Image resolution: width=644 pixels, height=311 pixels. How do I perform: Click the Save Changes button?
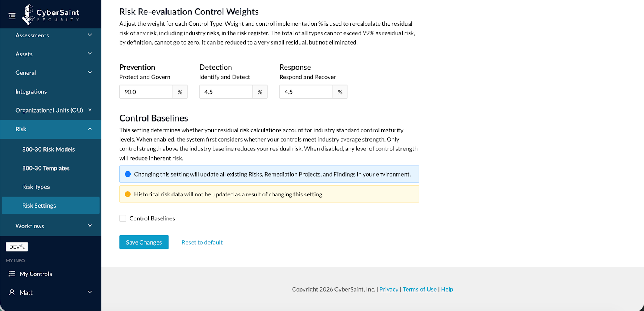click(x=144, y=242)
